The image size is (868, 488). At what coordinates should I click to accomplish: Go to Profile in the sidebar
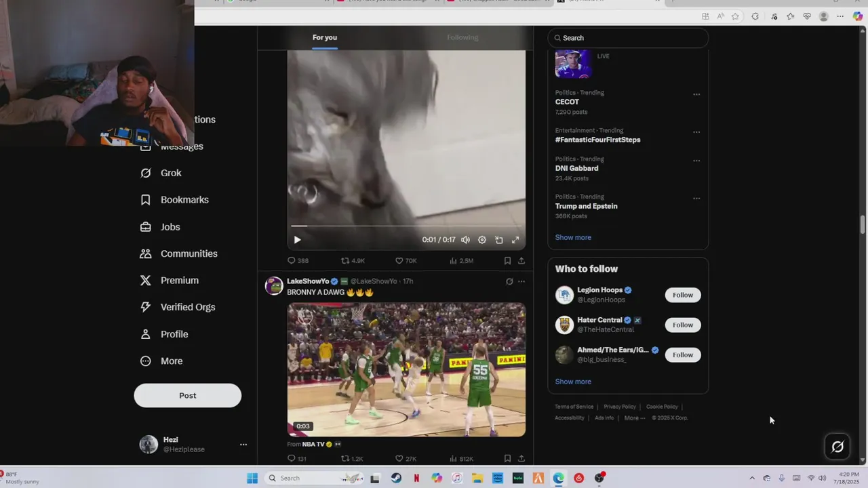(164, 334)
